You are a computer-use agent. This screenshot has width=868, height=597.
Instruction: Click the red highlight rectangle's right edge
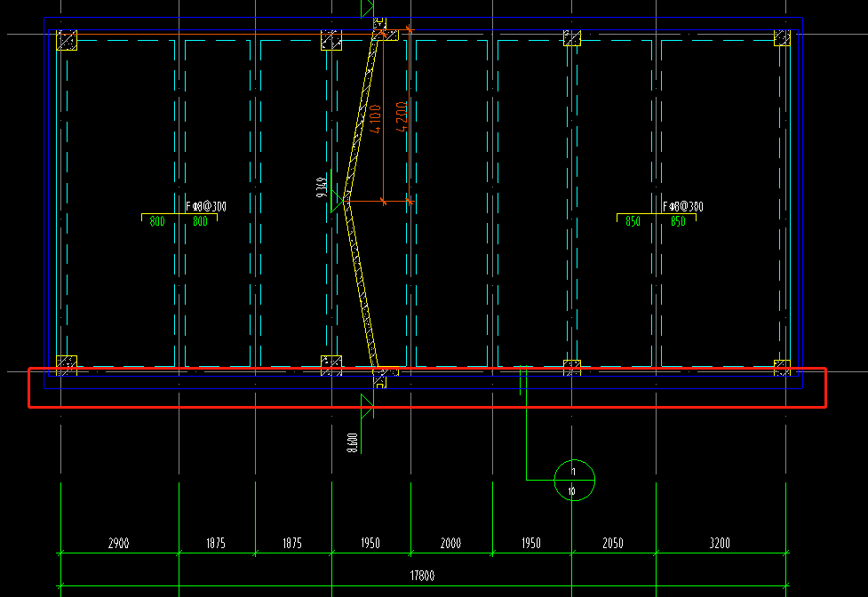tap(825, 388)
